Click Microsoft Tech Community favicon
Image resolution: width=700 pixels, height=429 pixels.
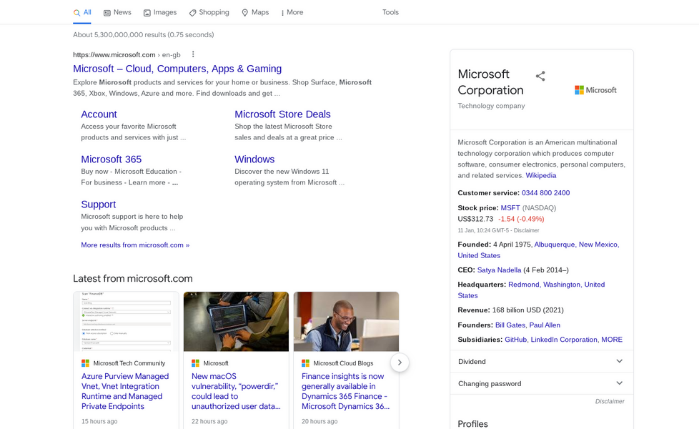coord(85,363)
